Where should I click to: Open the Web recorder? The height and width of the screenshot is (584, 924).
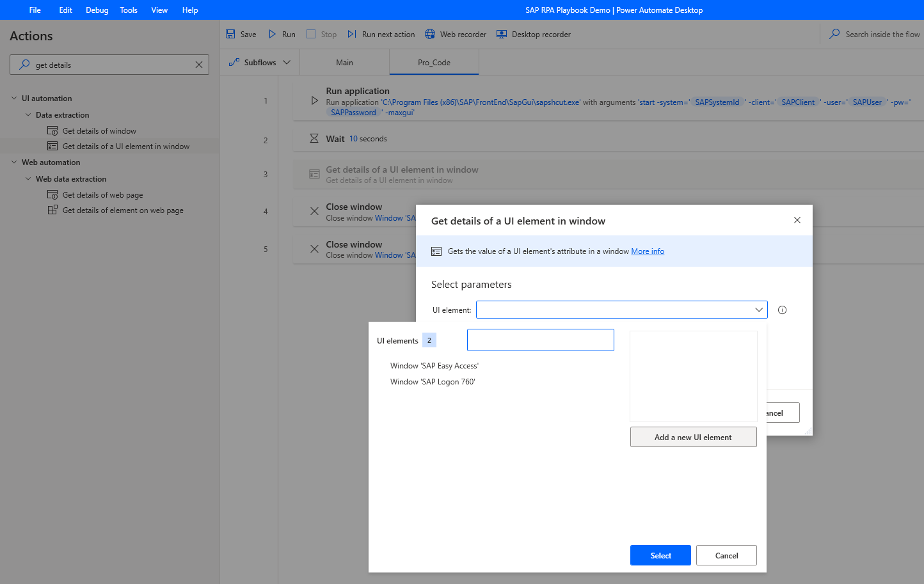click(429, 34)
